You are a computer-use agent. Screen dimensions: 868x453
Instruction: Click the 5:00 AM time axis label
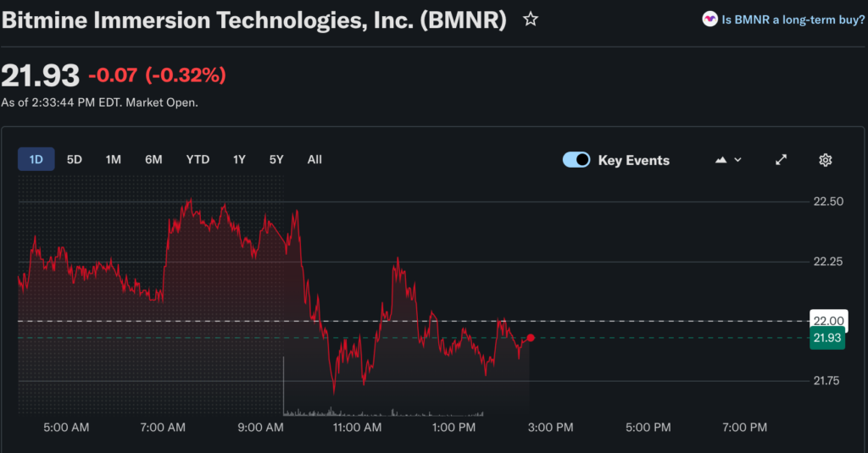click(66, 427)
